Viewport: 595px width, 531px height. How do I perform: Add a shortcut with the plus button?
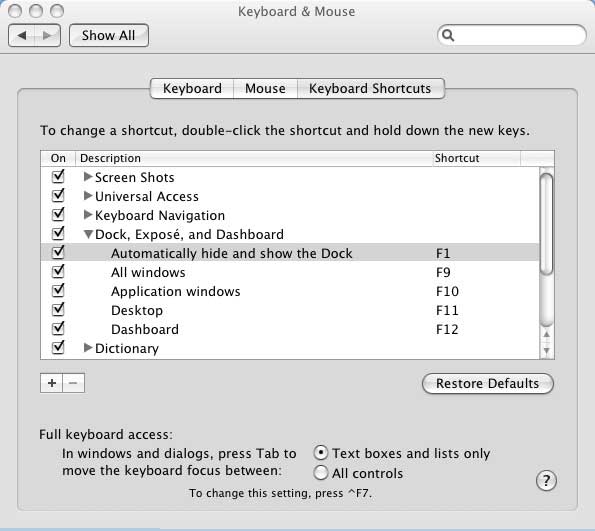(x=52, y=383)
